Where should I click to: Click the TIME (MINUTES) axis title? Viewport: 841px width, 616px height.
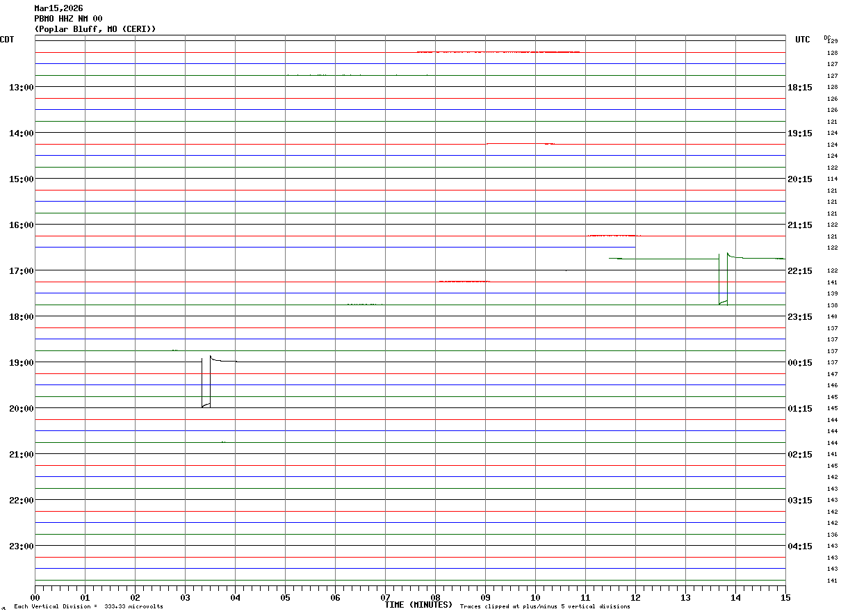[x=418, y=605]
